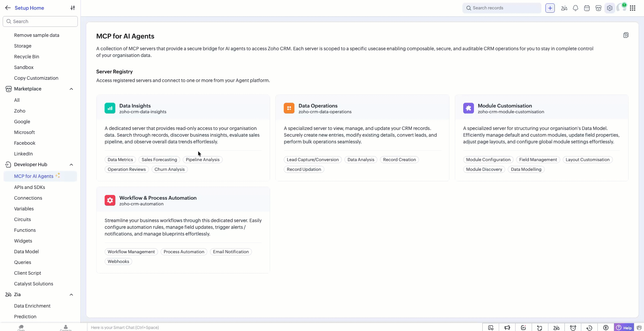The image size is (644, 331).
Task: Click the Data Insights server icon
Action: 110,108
